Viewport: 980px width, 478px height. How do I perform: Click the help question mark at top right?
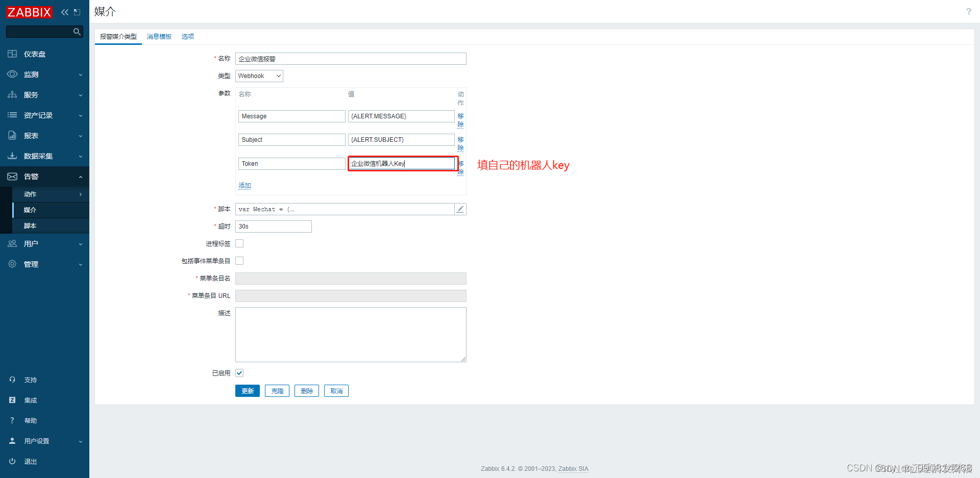tap(968, 12)
